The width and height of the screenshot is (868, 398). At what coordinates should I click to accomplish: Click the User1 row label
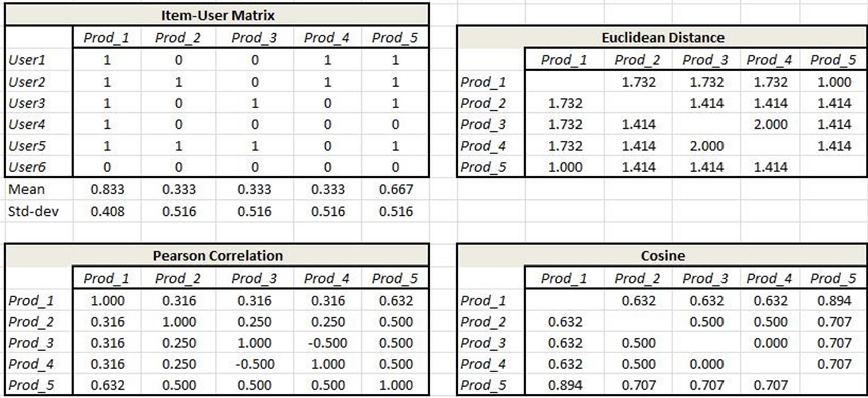pos(27,60)
